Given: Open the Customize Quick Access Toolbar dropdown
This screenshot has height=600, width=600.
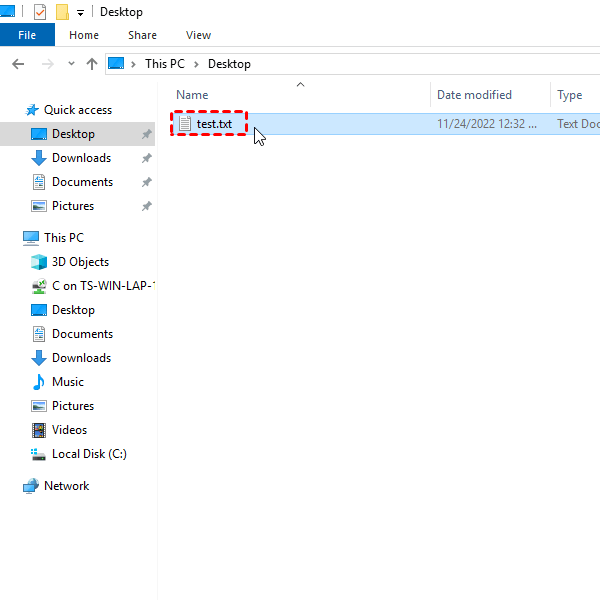Looking at the screenshot, I should pyautogui.click(x=80, y=13).
